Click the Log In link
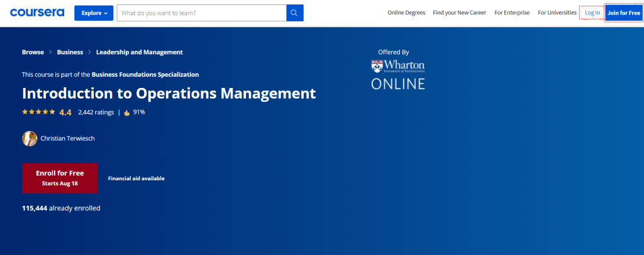This screenshot has height=255, width=644. [x=592, y=13]
